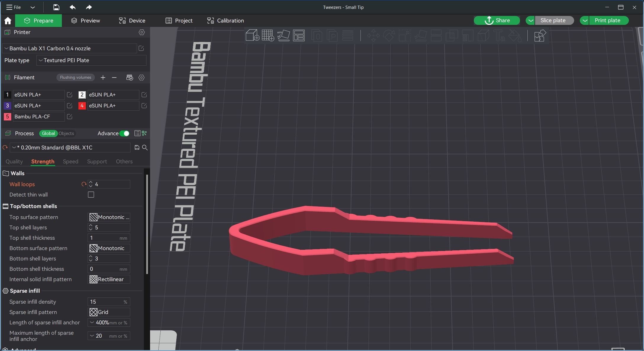Image resolution: width=644 pixels, height=351 pixels.
Task: Click the Arrange all objects icon
Action: click(299, 36)
